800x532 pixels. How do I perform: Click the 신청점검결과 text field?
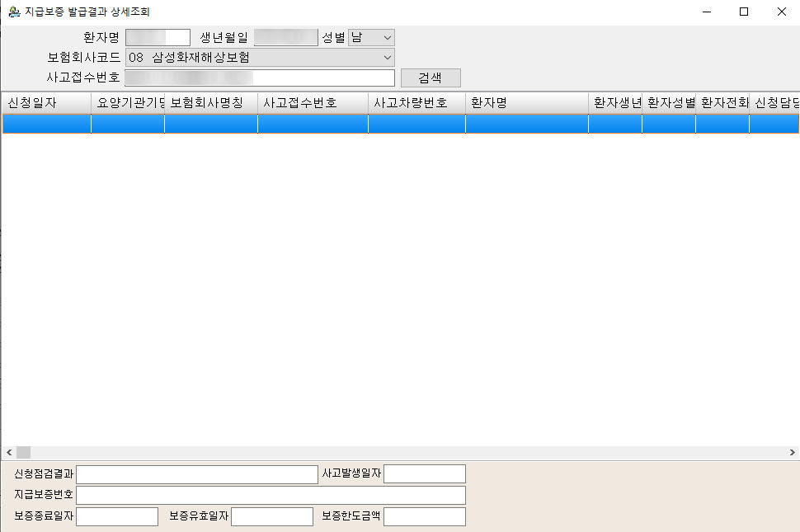pyautogui.click(x=197, y=474)
